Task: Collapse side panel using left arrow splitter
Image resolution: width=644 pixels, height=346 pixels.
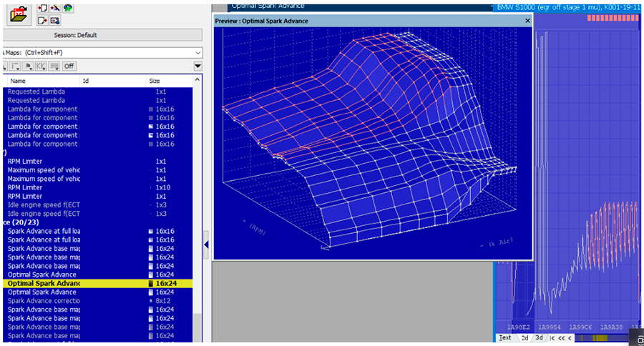Action: [x=207, y=244]
